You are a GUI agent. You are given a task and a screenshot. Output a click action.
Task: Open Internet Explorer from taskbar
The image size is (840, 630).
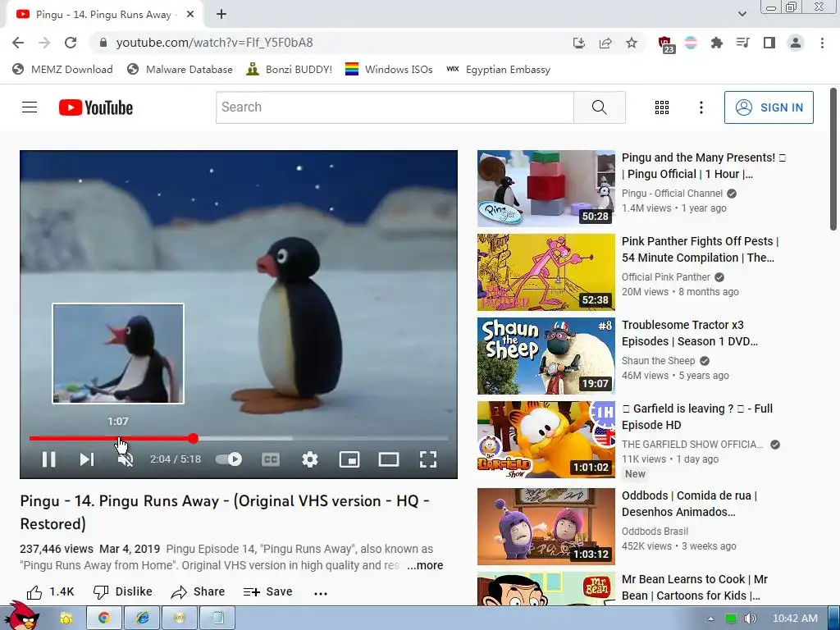[x=142, y=618]
